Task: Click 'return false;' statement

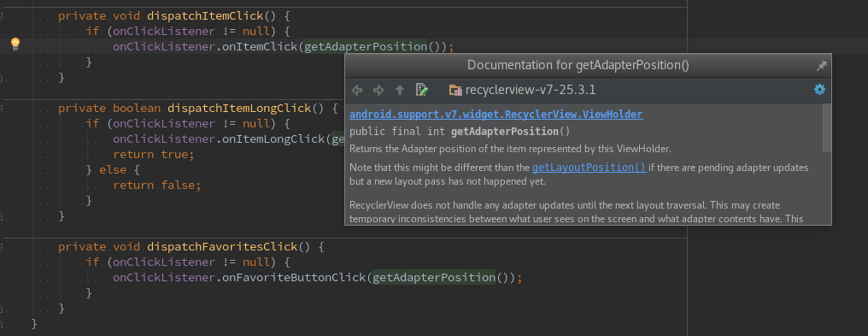Action: point(157,185)
